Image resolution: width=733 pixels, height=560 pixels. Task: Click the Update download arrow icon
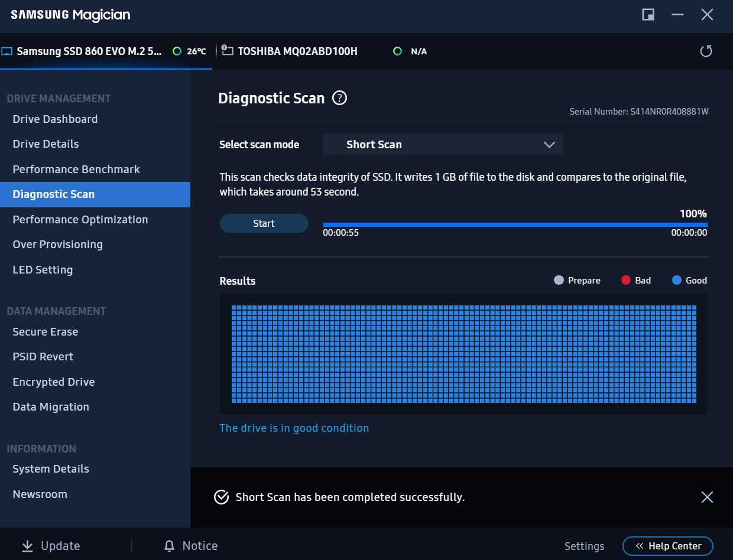27,546
